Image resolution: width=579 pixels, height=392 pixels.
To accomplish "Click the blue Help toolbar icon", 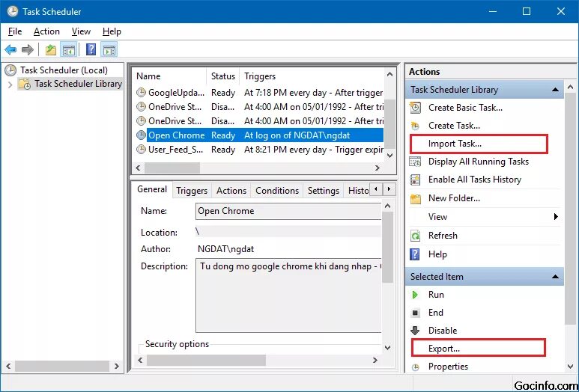I will coord(91,50).
